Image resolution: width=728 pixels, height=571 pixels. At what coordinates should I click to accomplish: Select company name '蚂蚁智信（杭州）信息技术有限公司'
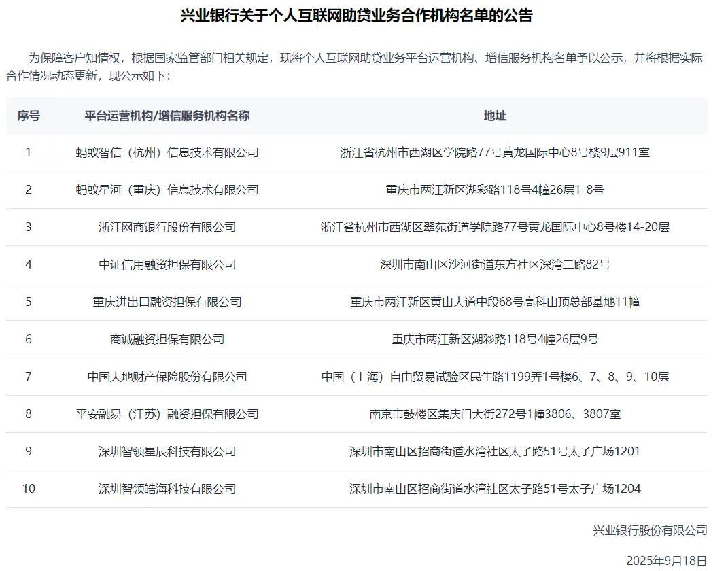point(167,152)
